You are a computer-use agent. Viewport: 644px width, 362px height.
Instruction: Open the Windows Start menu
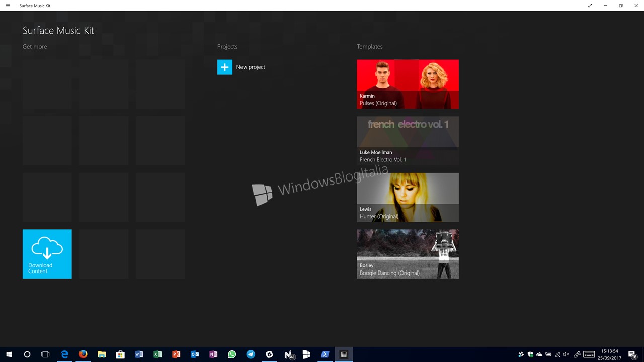coord(9,354)
